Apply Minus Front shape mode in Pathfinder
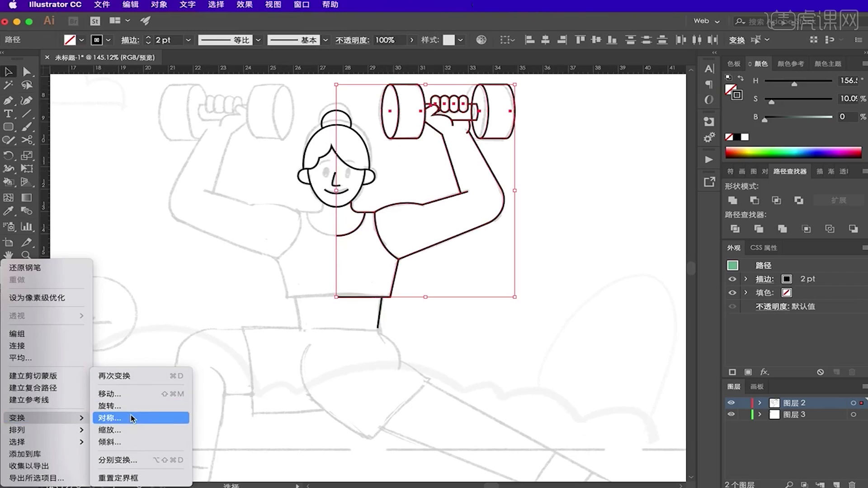This screenshot has height=488, width=868. [x=755, y=200]
